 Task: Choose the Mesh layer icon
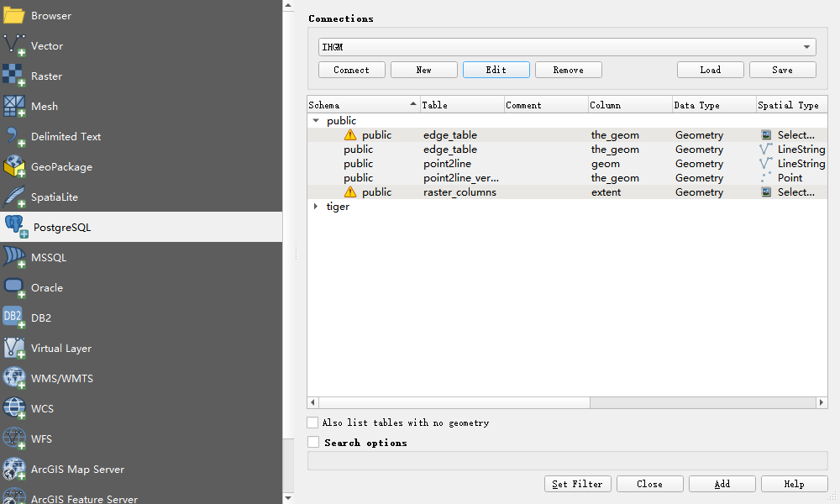point(14,106)
